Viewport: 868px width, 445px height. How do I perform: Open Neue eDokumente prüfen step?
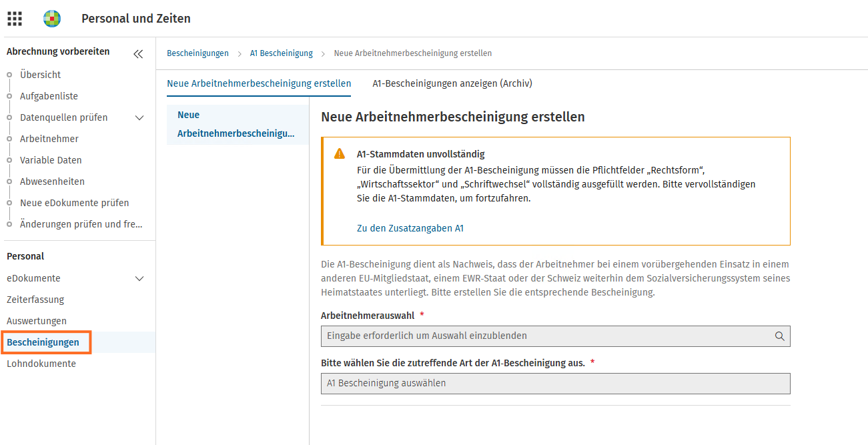(75, 203)
